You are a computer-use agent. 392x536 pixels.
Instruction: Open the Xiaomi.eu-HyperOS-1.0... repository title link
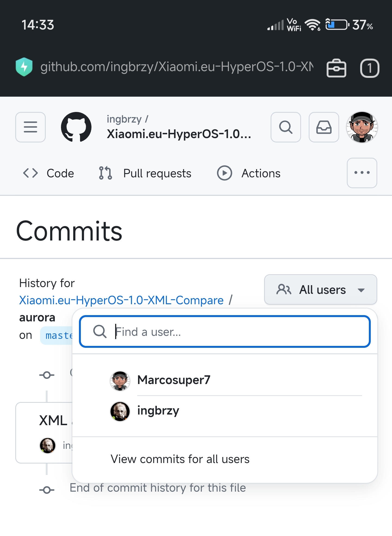179,134
